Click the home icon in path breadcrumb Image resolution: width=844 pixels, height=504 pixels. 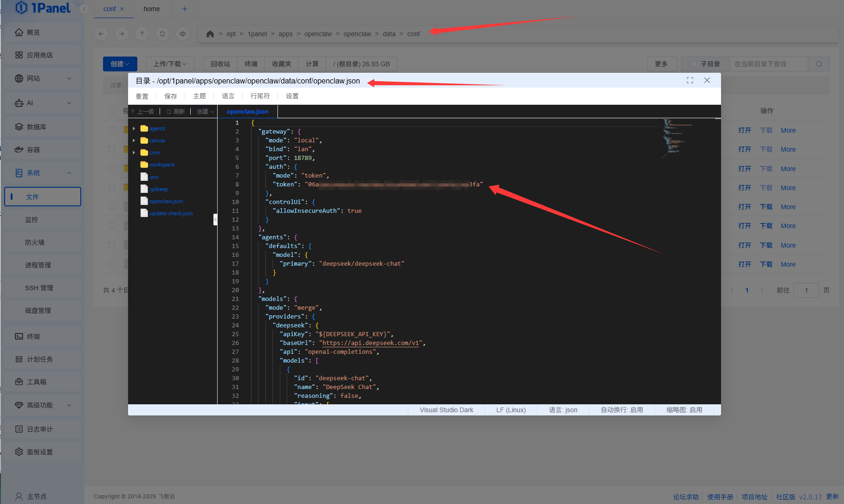point(210,34)
